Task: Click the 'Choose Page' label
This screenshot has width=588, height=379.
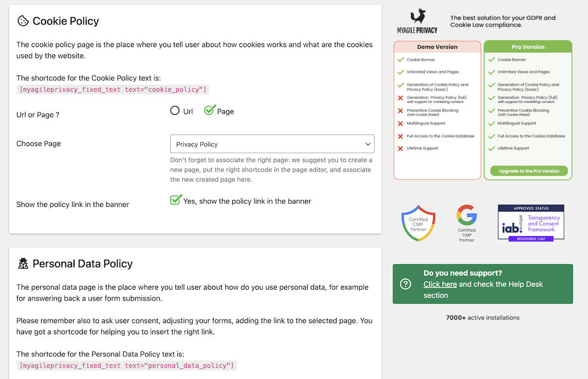Action: pyautogui.click(x=39, y=144)
